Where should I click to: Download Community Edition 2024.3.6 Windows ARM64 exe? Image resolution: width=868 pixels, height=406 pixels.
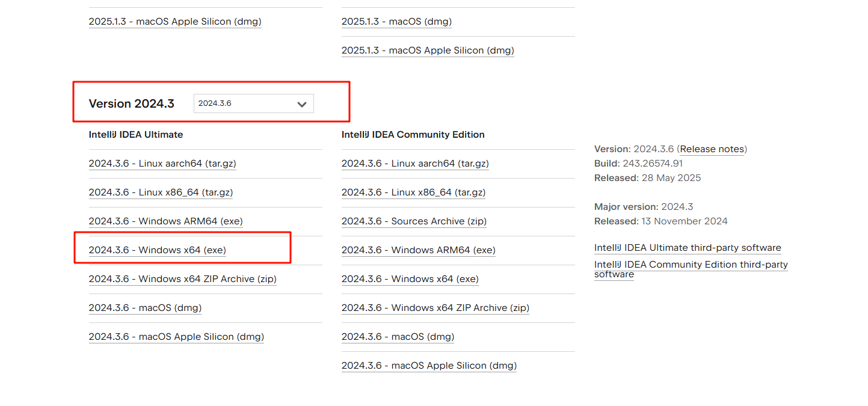(418, 250)
